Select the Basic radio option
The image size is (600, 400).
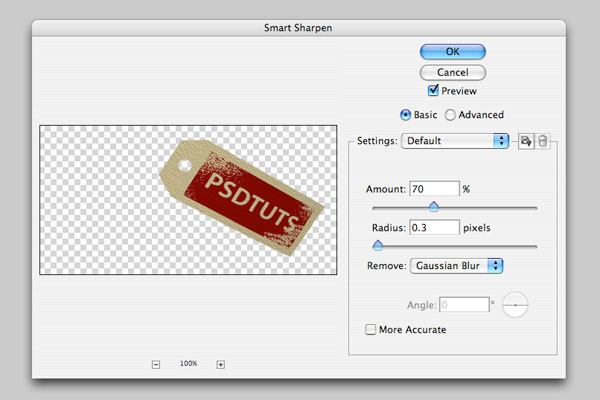[x=405, y=114]
